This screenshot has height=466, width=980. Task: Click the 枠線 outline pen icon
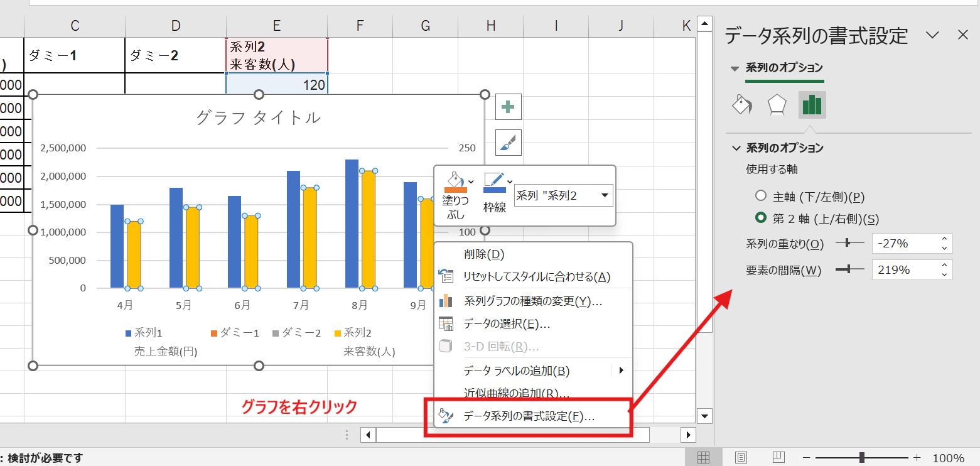(x=494, y=182)
